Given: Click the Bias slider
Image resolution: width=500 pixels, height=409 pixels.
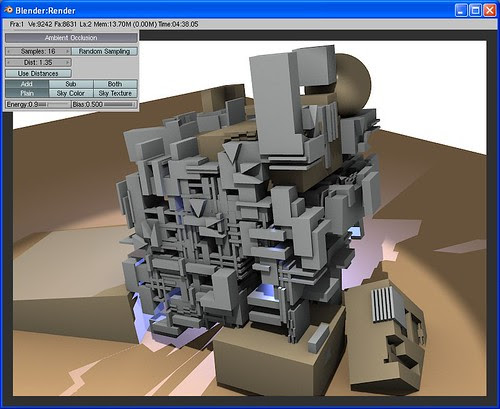Looking at the screenshot, I should (105, 104).
